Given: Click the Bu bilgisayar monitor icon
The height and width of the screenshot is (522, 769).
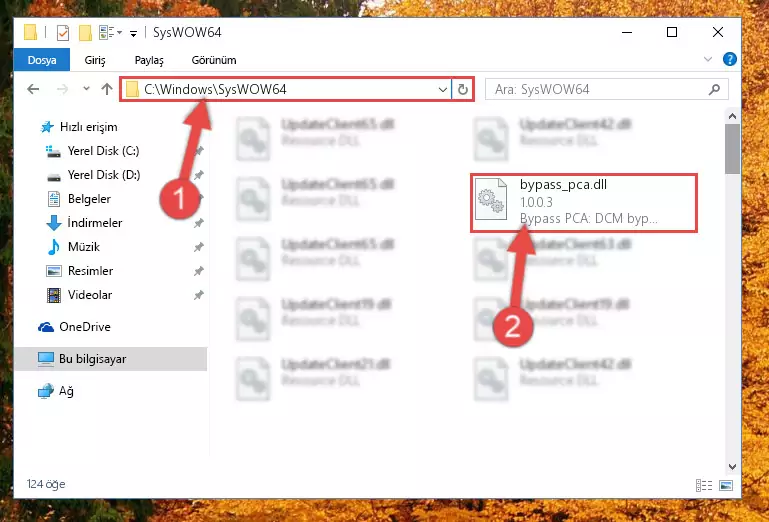Looking at the screenshot, I should [46, 359].
